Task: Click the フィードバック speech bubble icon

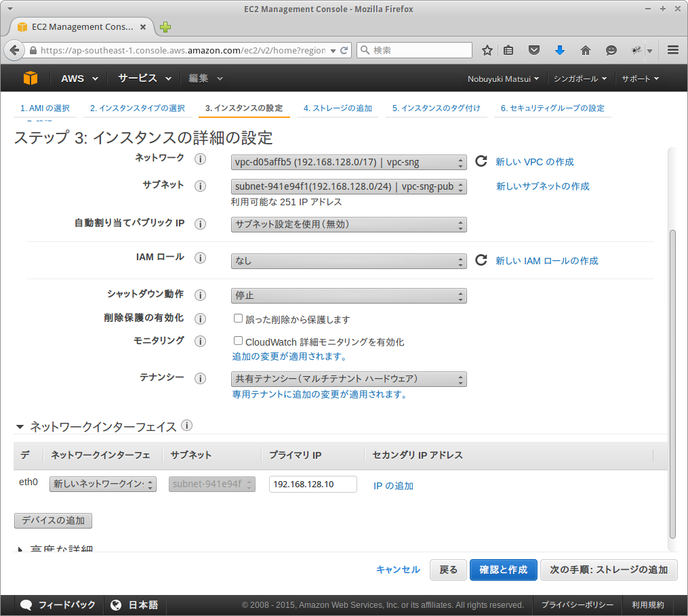Action: click(26, 604)
